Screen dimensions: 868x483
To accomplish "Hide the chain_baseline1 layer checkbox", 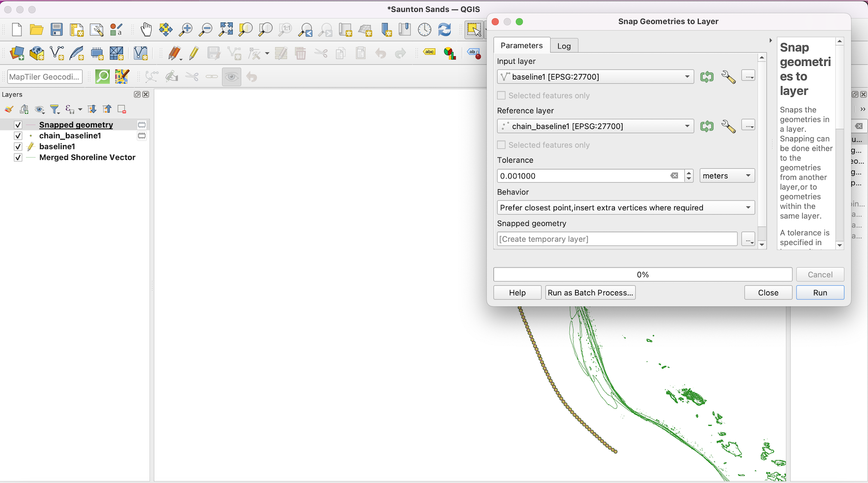I will [x=18, y=136].
